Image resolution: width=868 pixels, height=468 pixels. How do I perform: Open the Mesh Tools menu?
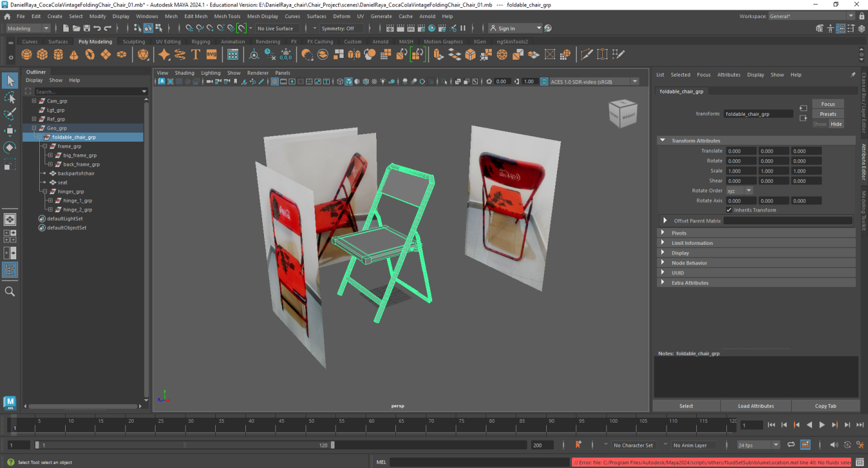click(x=227, y=16)
